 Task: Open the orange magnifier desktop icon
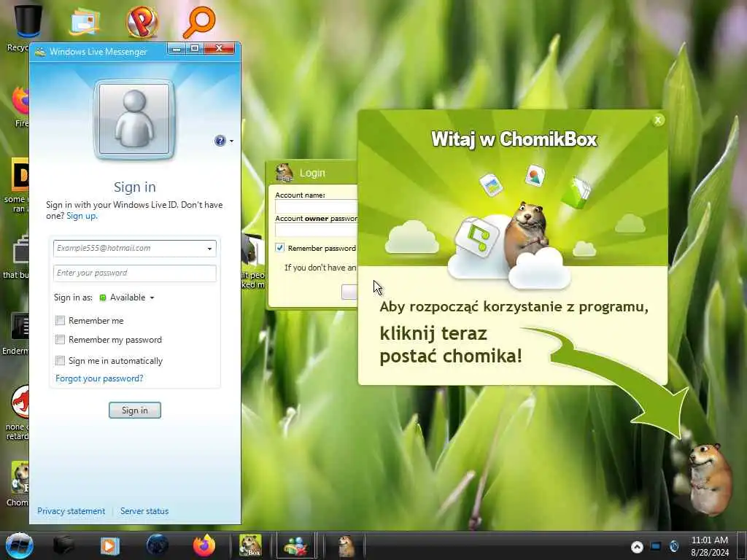coord(199,21)
